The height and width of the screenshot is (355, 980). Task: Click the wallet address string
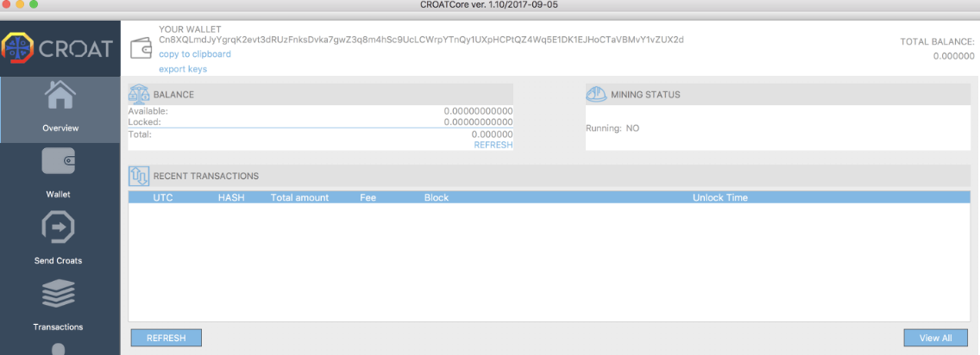(x=421, y=40)
